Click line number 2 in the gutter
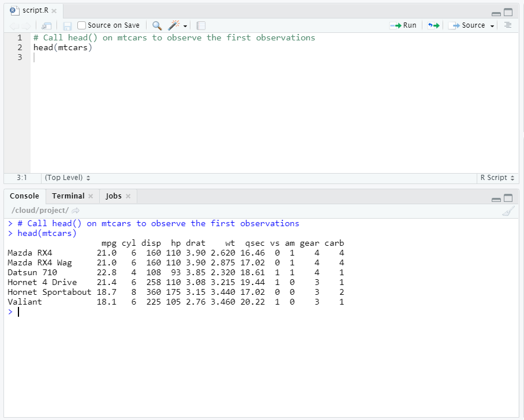524x420 pixels. [x=20, y=47]
